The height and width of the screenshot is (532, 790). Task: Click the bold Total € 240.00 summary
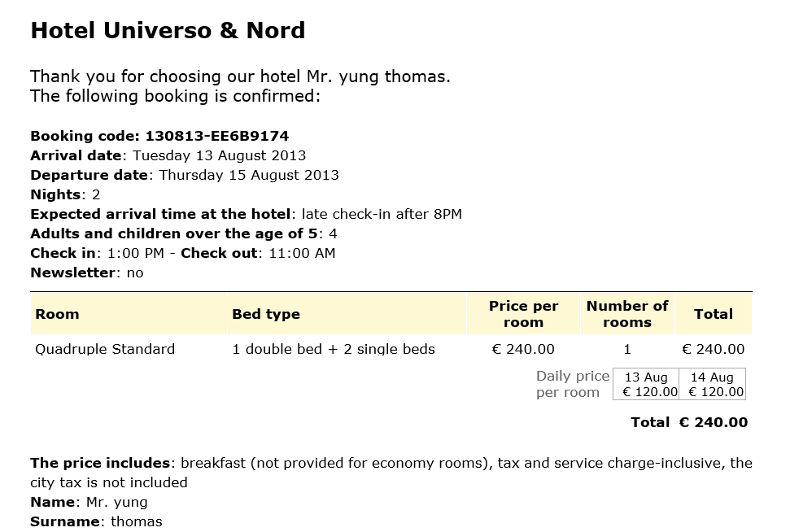pos(689,422)
